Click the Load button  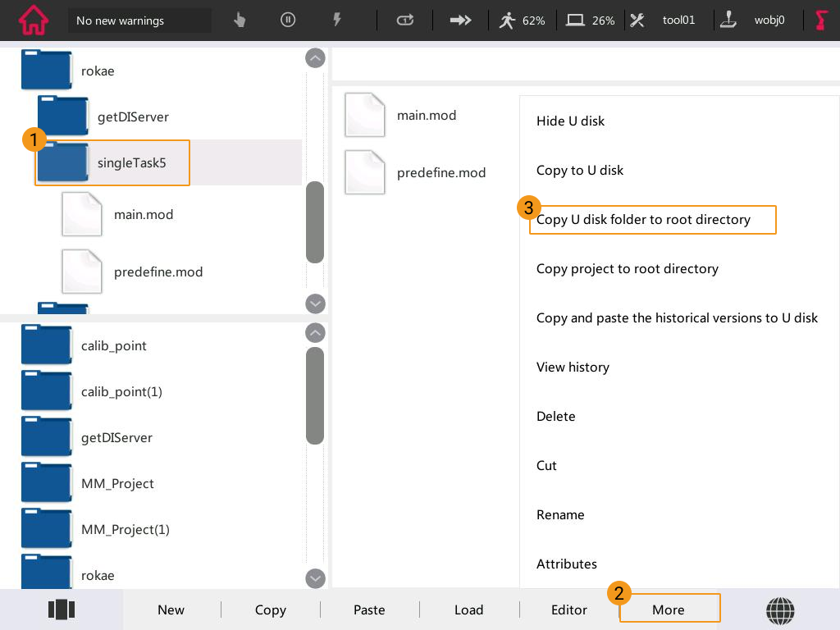(x=468, y=609)
